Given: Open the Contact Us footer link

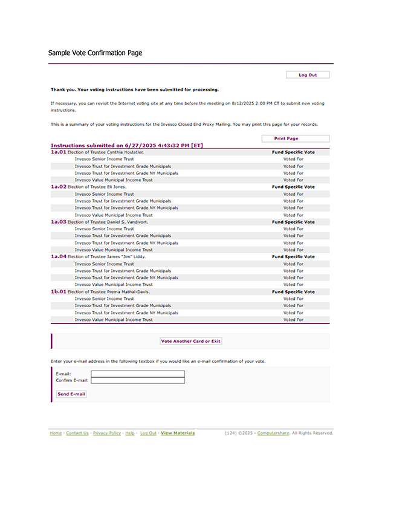Looking at the screenshot, I should [77, 433].
